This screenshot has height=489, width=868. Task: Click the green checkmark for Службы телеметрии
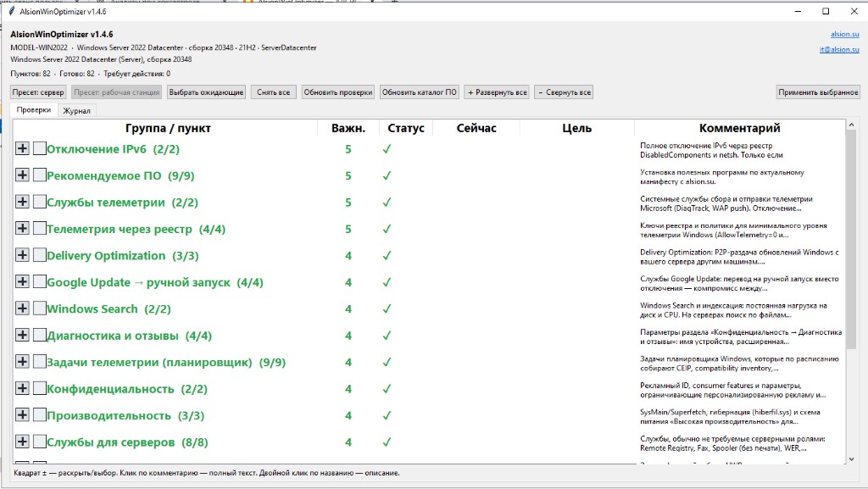387,202
